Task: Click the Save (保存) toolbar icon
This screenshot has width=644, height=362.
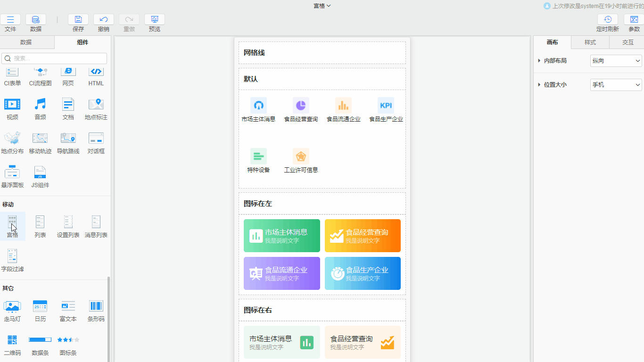Action: (78, 20)
